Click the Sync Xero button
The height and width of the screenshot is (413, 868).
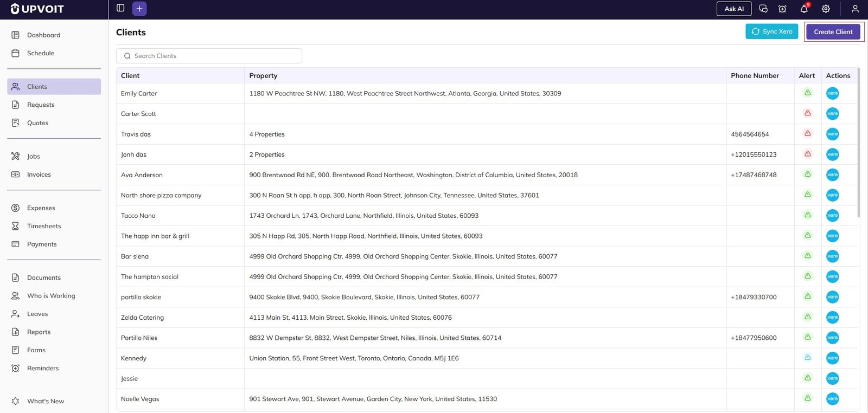click(771, 31)
